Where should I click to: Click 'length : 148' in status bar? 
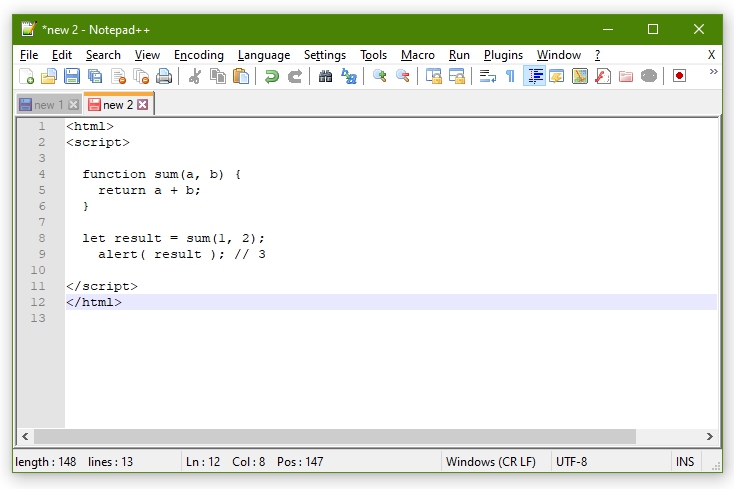pos(45,462)
